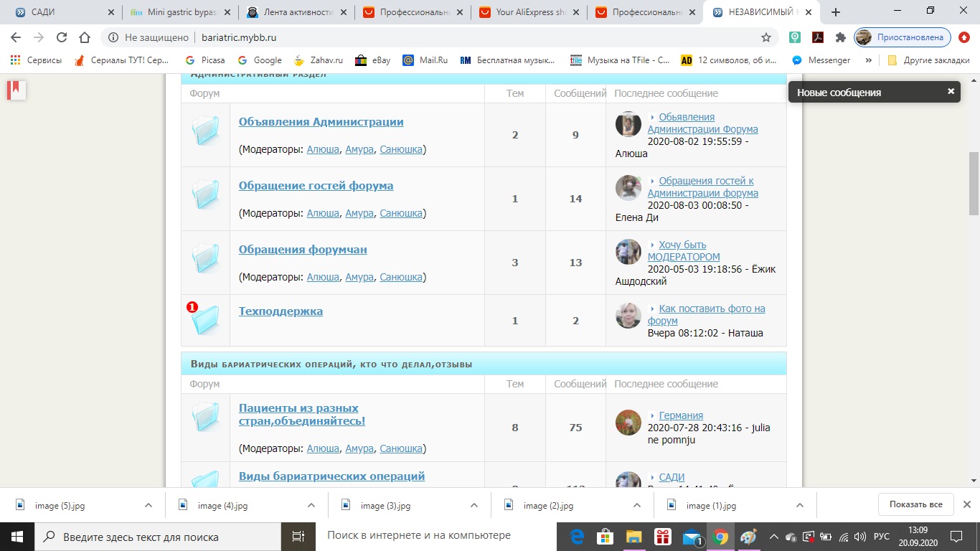The width and height of the screenshot is (980, 551).
Task: Open the Сервисы apps bookmark
Action: tap(35, 60)
